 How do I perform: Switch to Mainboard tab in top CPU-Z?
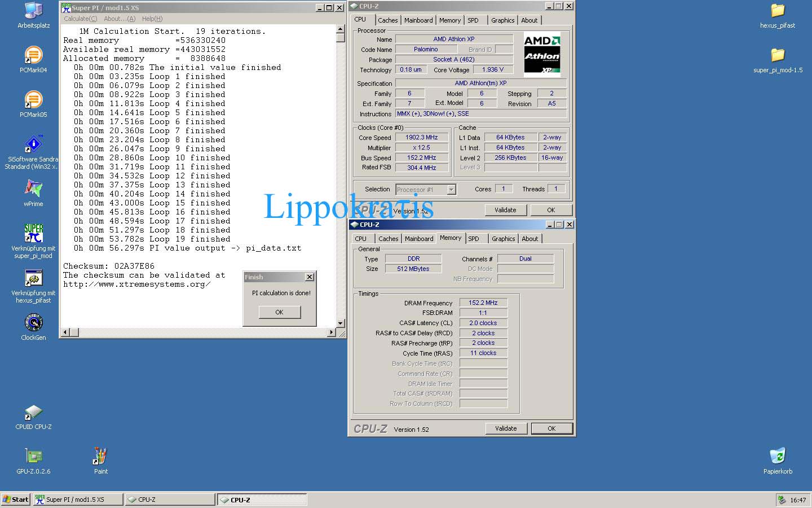[x=418, y=20]
